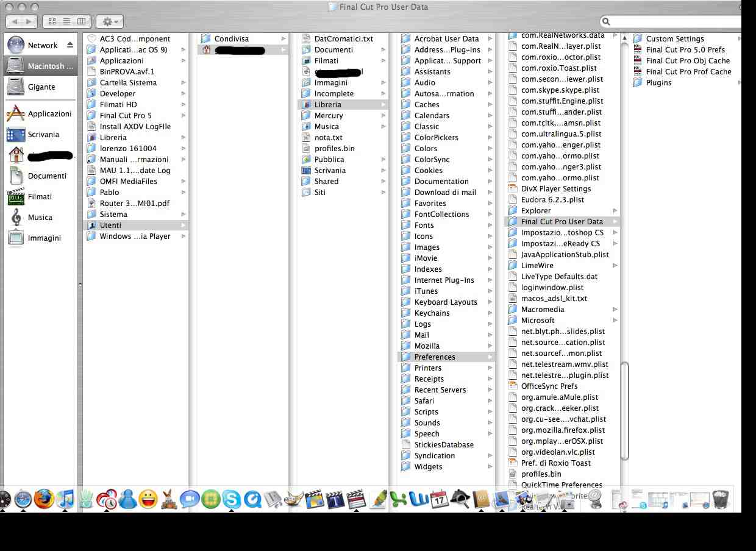Switch to column view in toolbar
This screenshot has width=756, height=551.
pyautogui.click(x=82, y=21)
